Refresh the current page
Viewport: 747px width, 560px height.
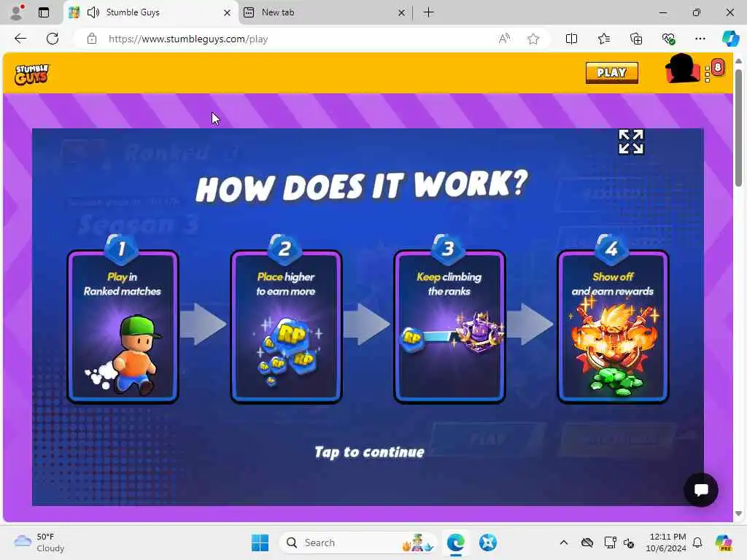[x=53, y=39]
